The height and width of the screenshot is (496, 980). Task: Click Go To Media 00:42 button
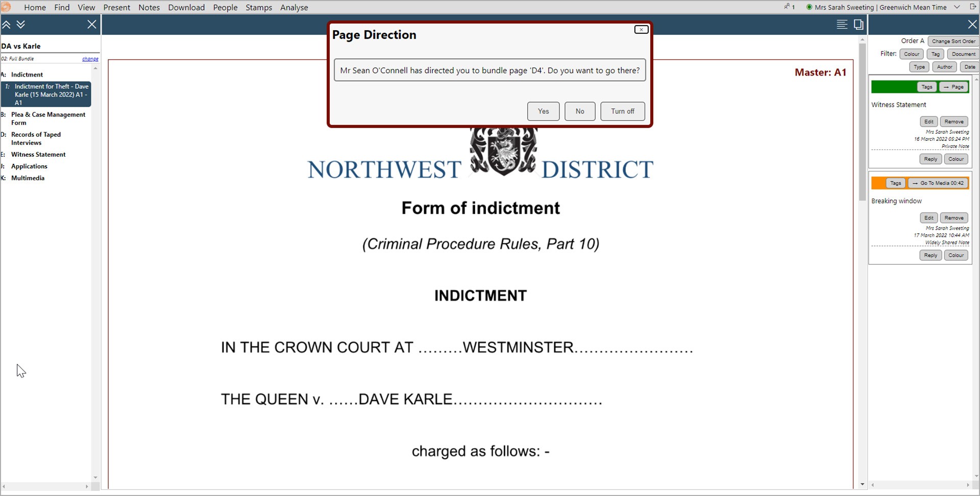[938, 183]
